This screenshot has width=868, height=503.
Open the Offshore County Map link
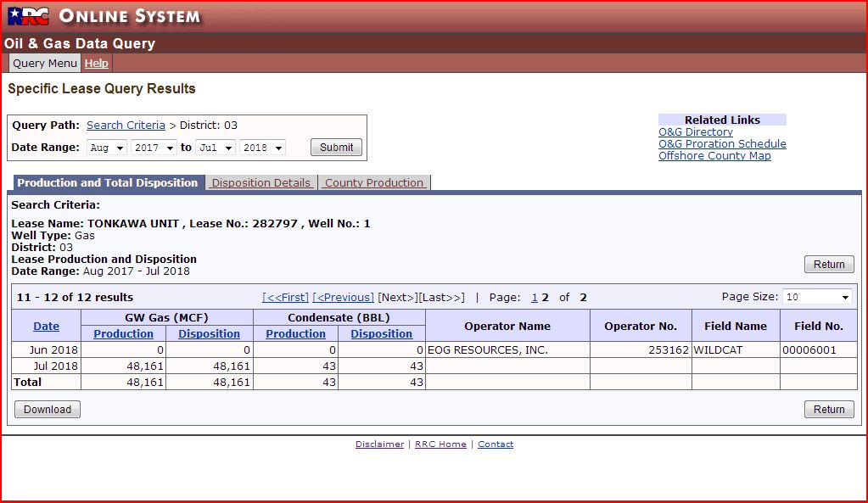click(714, 155)
